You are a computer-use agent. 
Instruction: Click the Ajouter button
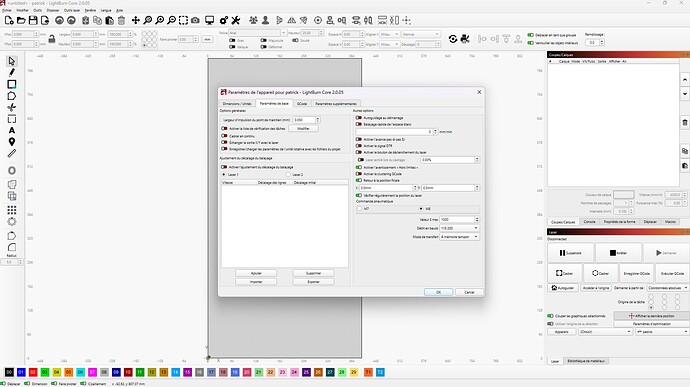256,273
